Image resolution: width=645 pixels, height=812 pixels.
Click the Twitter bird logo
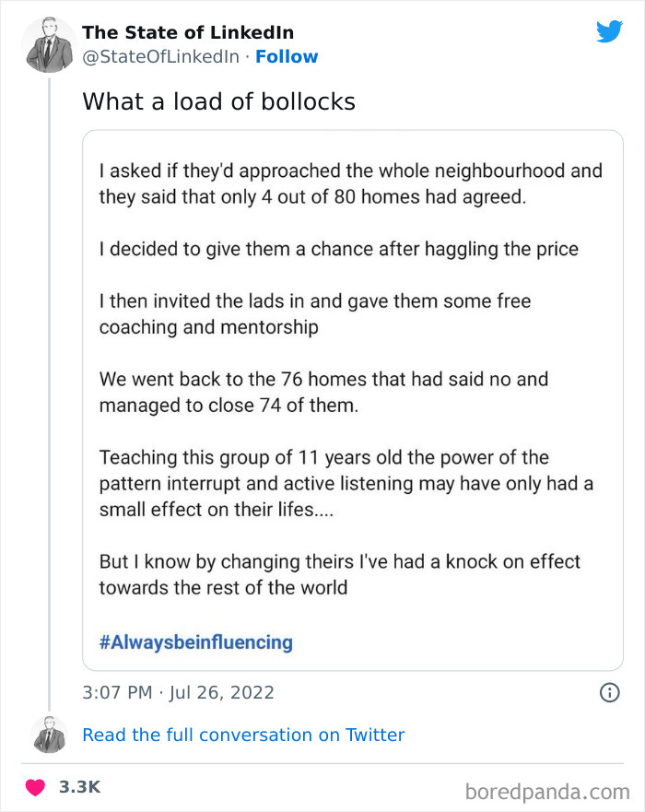pyautogui.click(x=610, y=31)
